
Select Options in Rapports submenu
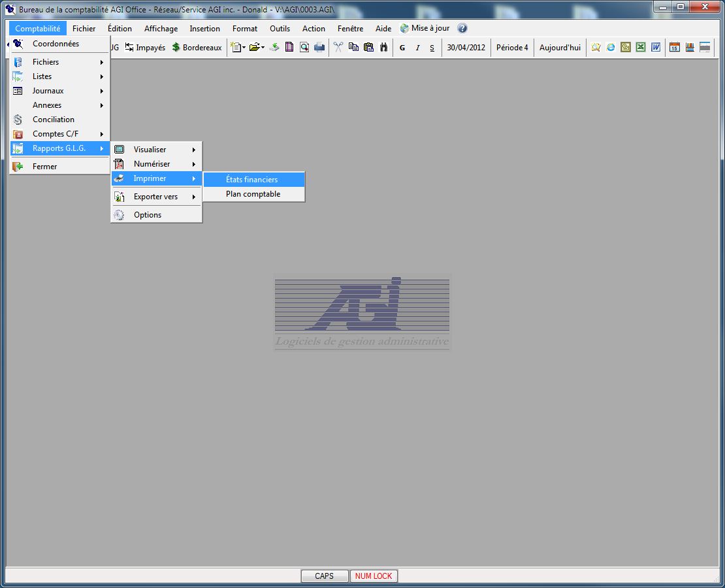click(156, 215)
